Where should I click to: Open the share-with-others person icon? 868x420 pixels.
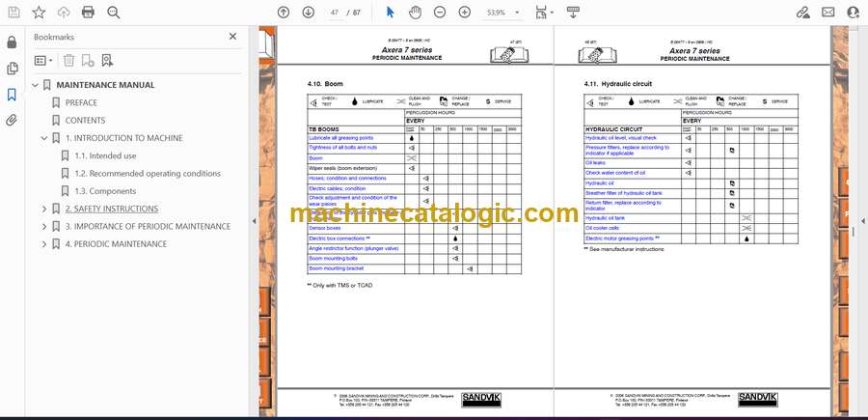(854, 13)
